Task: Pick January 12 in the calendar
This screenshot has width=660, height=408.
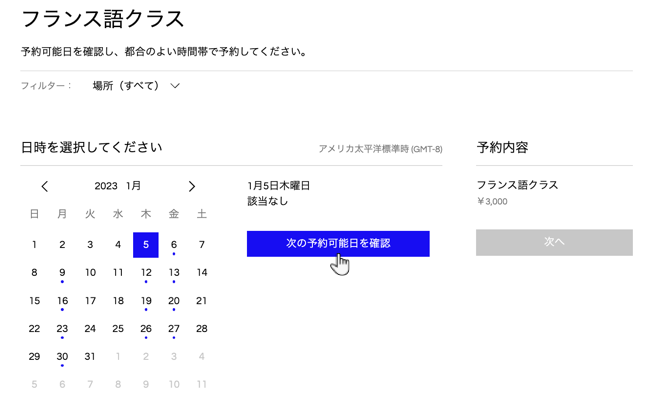Action: (146, 272)
